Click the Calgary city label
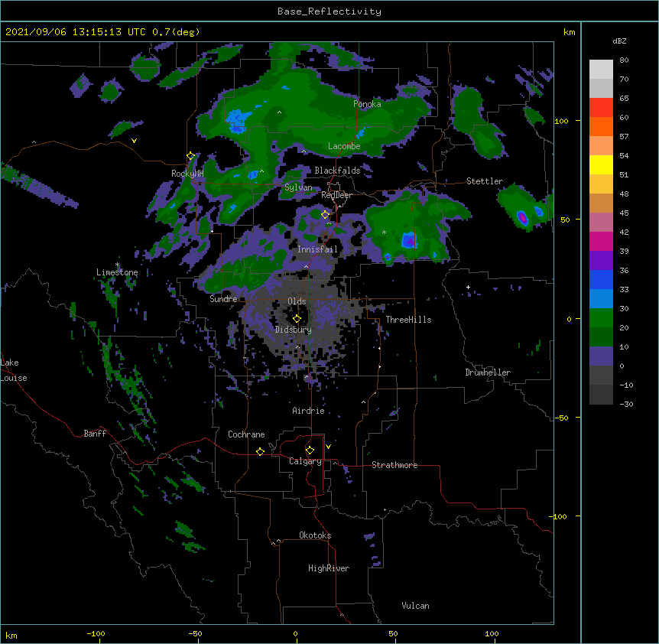This screenshot has height=644, width=659. click(x=306, y=461)
